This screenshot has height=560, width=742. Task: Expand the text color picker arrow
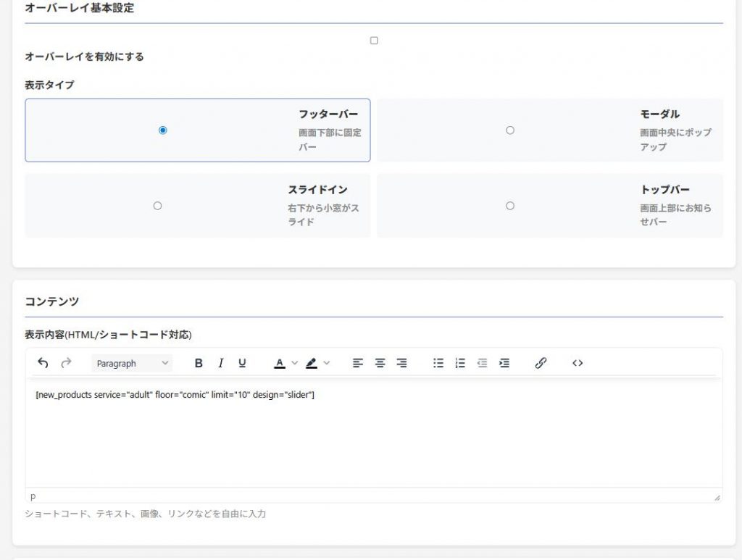point(294,363)
